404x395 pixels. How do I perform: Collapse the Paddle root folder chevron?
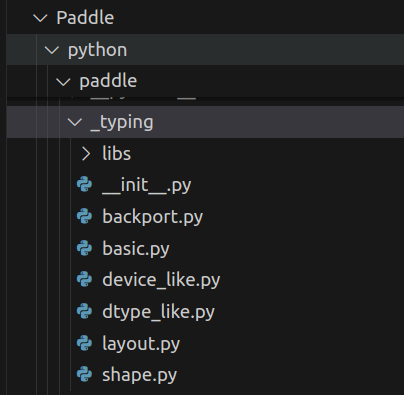40,18
